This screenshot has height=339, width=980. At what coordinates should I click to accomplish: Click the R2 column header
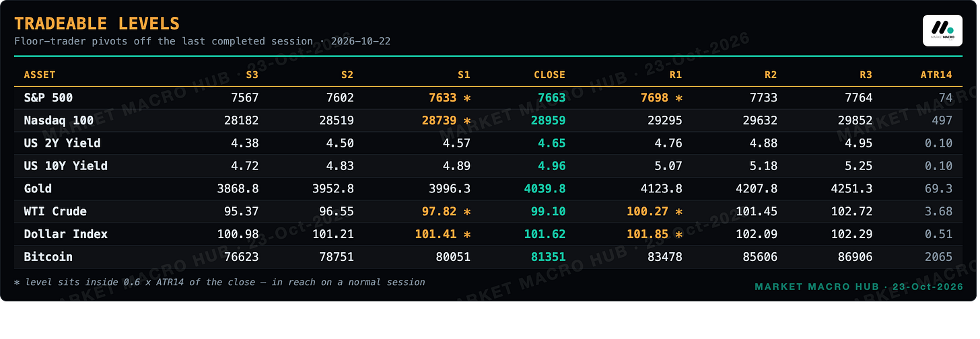[x=771, y=75]
